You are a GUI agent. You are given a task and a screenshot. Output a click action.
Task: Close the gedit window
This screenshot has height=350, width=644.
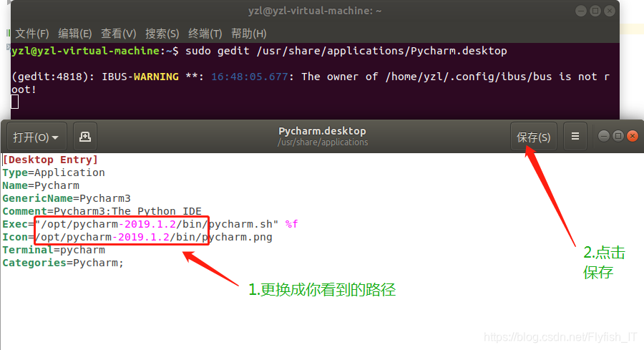(633, 136)
